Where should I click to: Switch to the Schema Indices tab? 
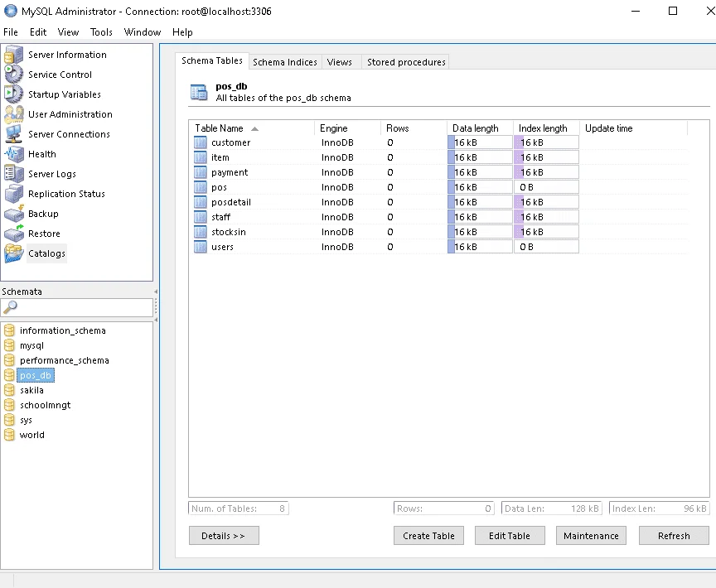coord(285,62)
